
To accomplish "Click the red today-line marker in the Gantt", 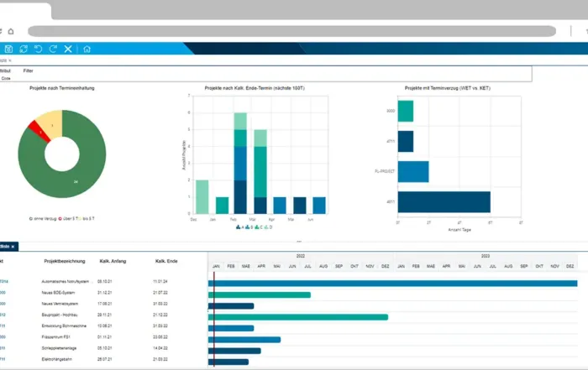I will pos(213,319).
